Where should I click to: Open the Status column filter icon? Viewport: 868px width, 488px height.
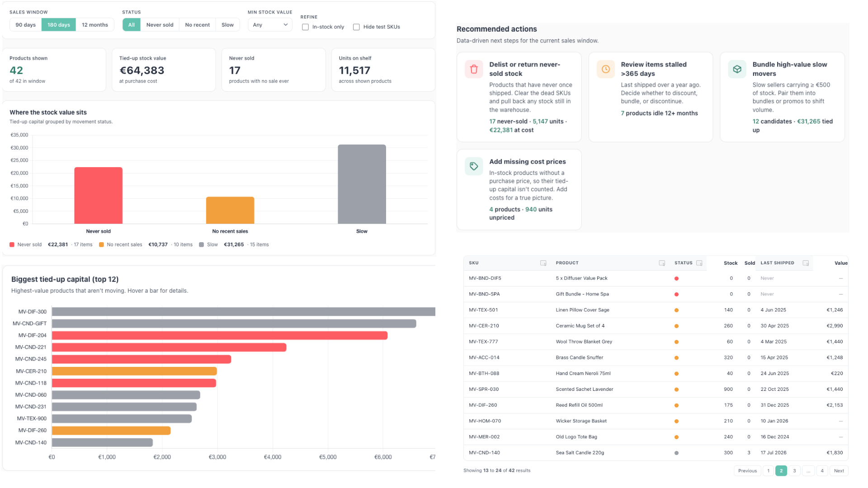coord(699,263)
